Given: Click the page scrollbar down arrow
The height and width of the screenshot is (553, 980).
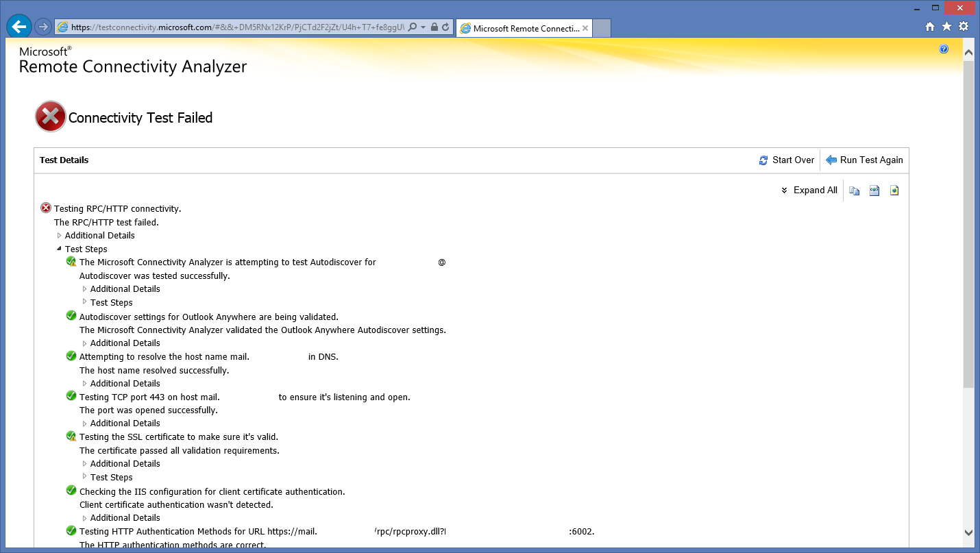Looking at the screenshot, I should [x=968, y=532].
